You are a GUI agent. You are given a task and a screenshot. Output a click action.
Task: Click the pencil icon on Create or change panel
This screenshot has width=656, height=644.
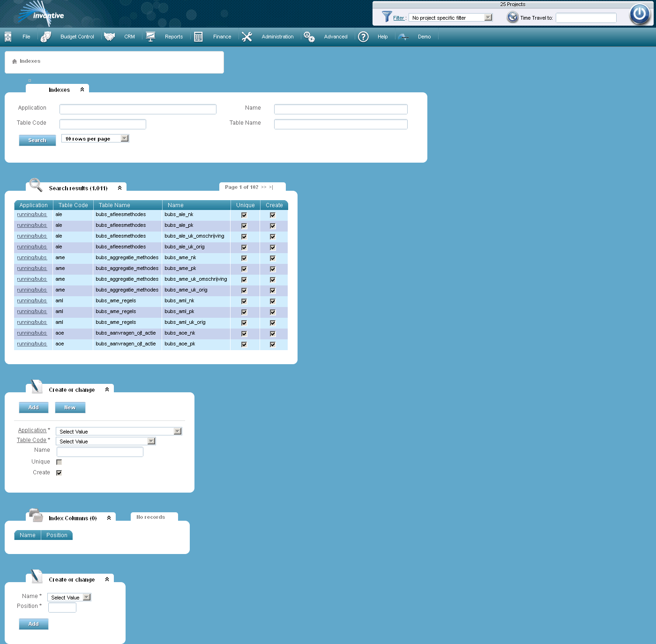36,387
